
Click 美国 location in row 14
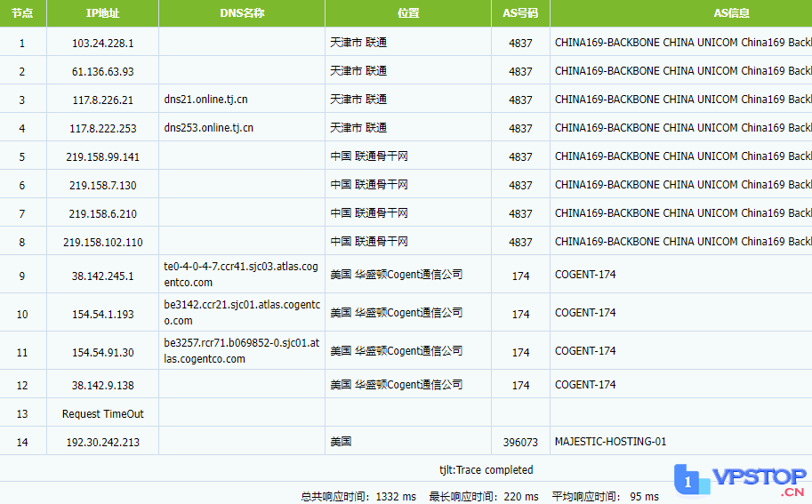tap(341, 442)
